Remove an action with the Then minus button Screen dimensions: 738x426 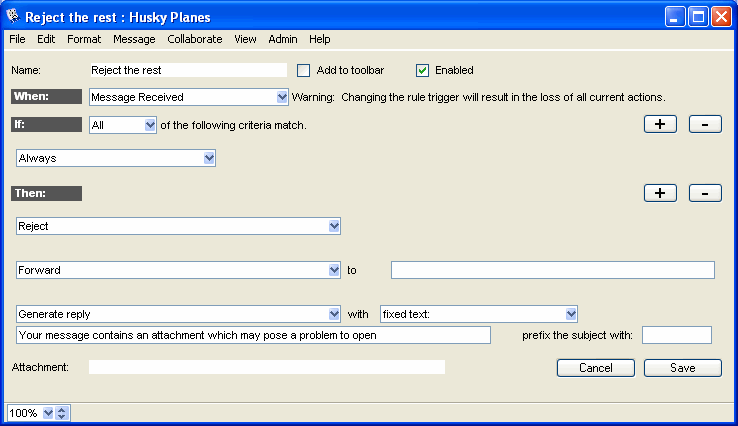[x=705, y=193]
